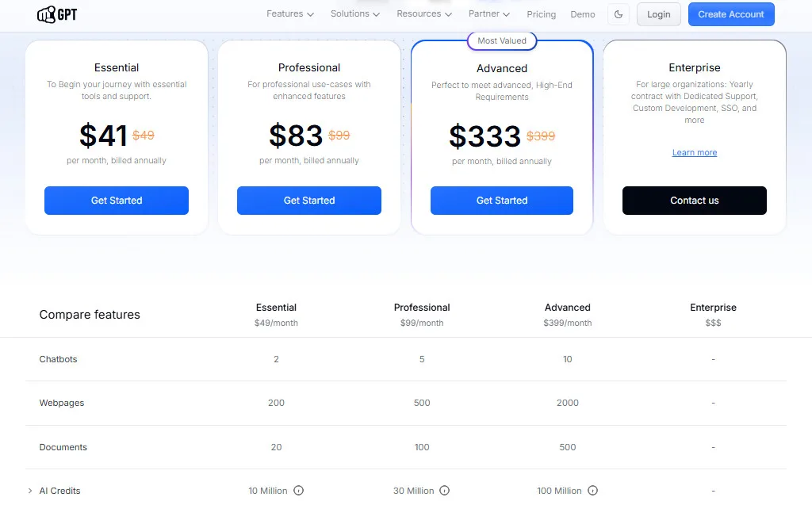Expand the Features dropdown

tap(290, 13)
